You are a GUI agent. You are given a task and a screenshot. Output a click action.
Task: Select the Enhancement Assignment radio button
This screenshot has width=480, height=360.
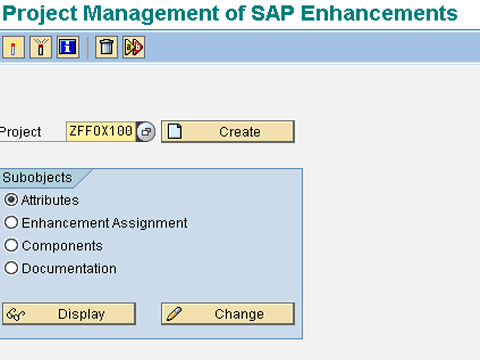point(11,223)
